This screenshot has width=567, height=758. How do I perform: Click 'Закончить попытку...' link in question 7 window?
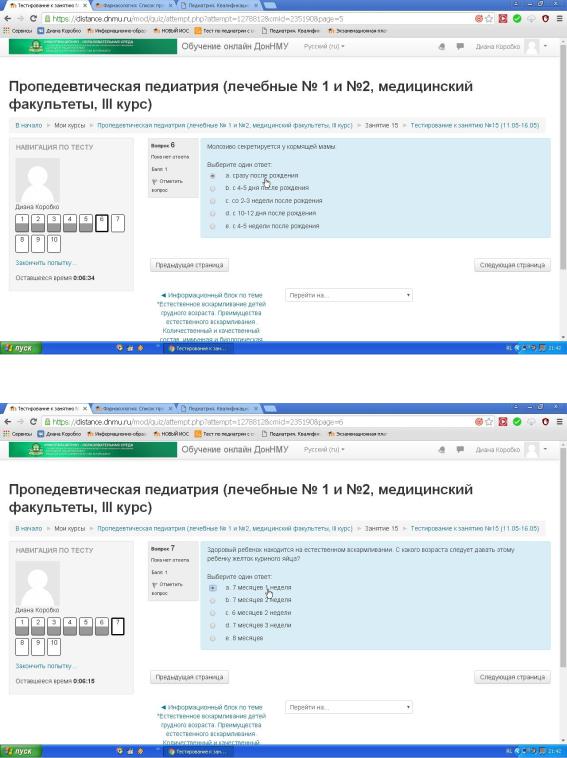pos(45,666)
